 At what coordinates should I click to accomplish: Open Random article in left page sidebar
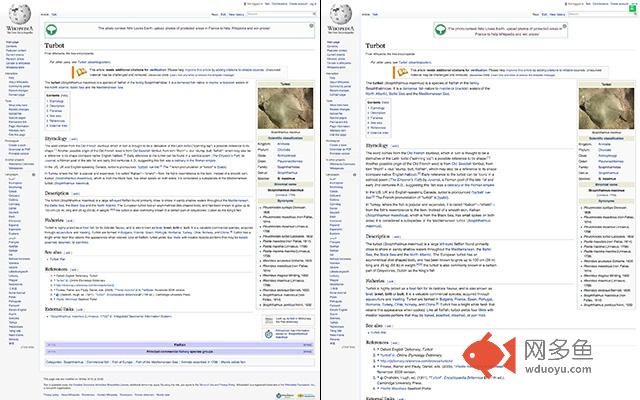coord(15,59)
